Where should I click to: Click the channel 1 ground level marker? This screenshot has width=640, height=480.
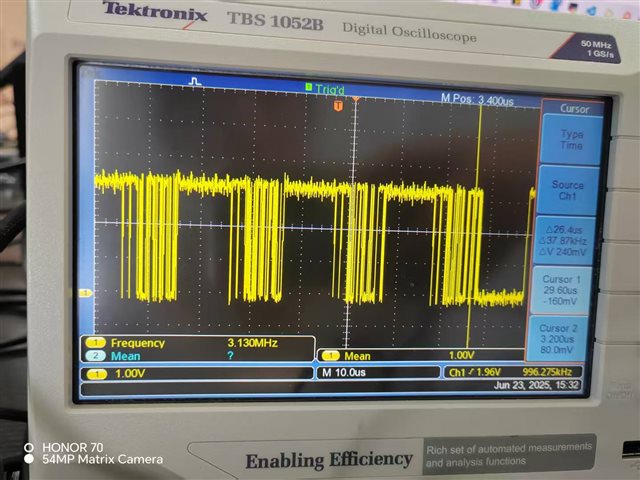tap(85, 293)
